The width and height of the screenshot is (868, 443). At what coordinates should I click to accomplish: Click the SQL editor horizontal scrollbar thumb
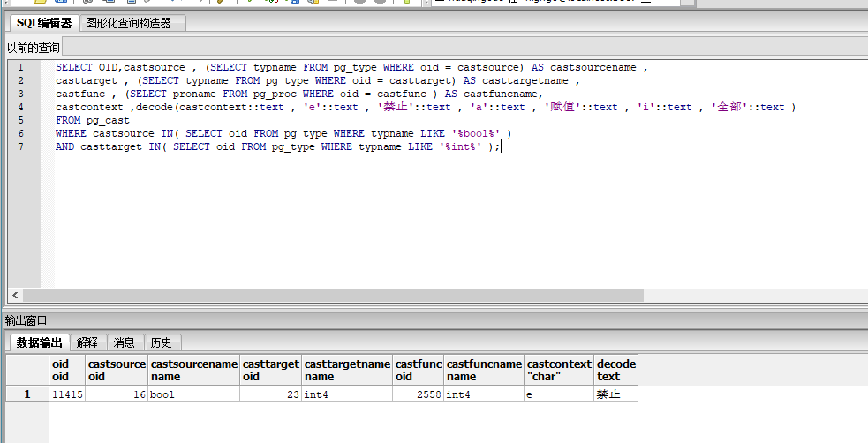[x=333, y=296]
